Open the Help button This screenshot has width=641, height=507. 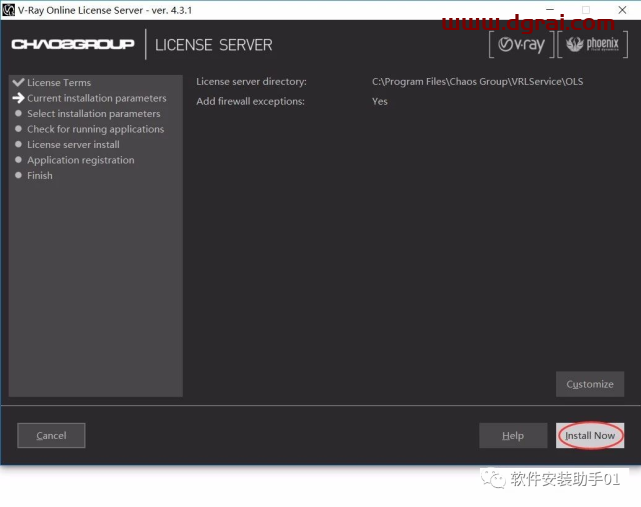(x=513, y=435)
